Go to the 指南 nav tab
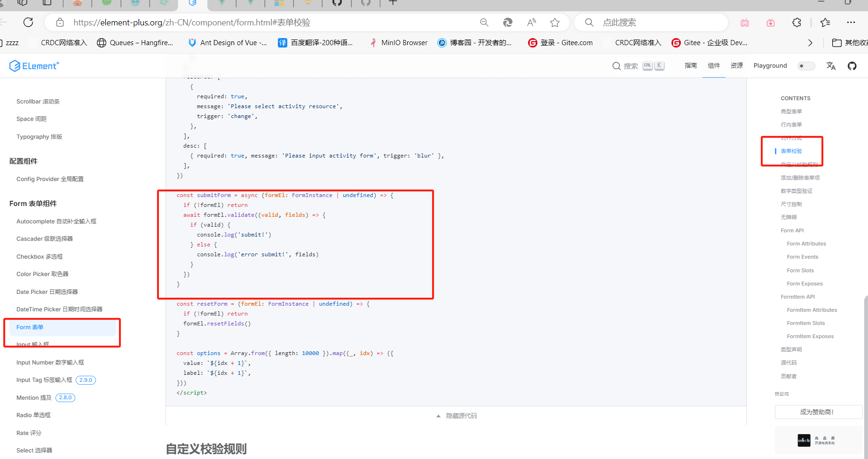The width and height of the screenshot is (868, 459). click(691, 66)
